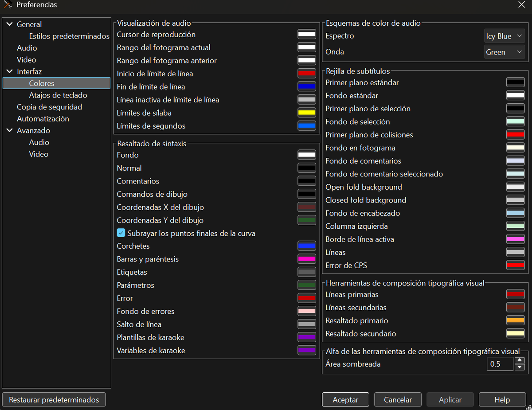This screenshot has height=410, width=532.
Task: Select Atajos de teclado in the tree
Action: tap(58, 95)
